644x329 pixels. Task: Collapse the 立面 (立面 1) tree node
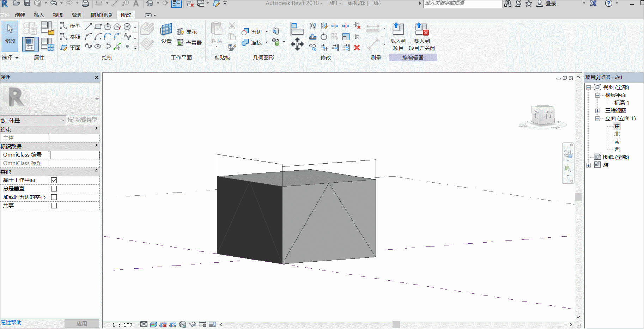pyautogui.click(x=598, y=118)
